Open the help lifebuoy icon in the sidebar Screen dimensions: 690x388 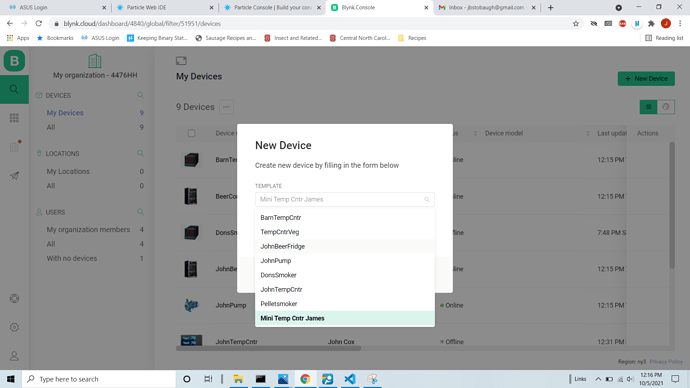[14, 299]
